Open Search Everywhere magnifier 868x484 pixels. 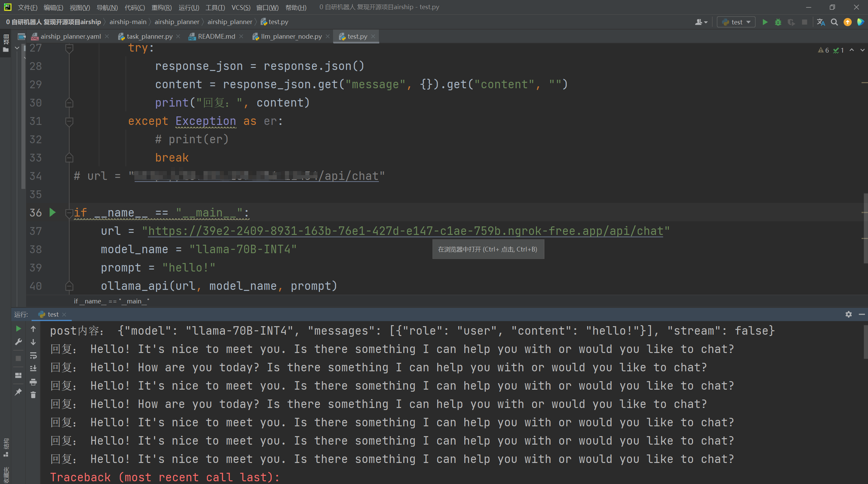(x=834, y=22)
